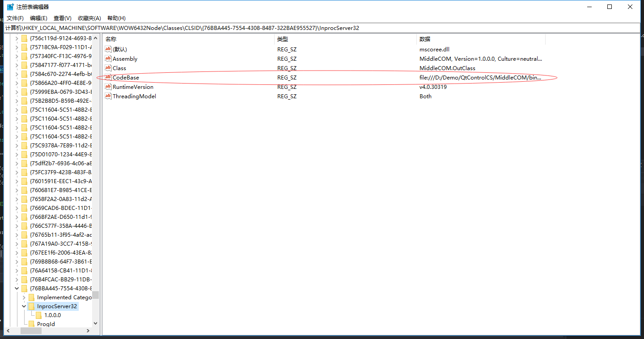
Task: Click folder icon of {756c119d-9124-4693 key
Action: point(24,38)
